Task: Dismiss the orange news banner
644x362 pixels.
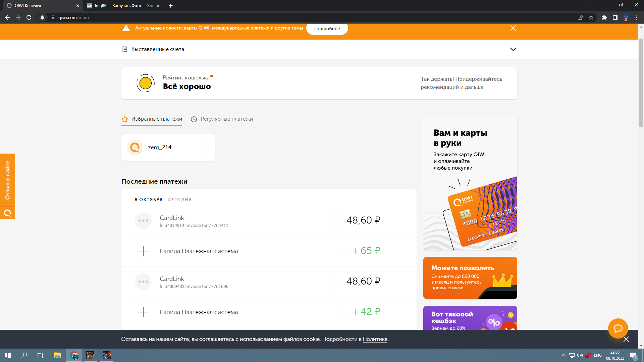Action: tap(513, 28)
